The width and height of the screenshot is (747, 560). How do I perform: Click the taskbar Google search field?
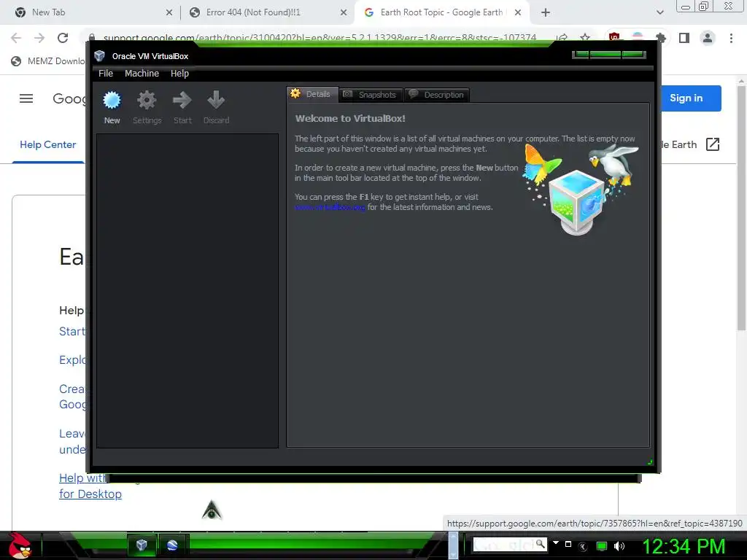(x=503, y=544)
